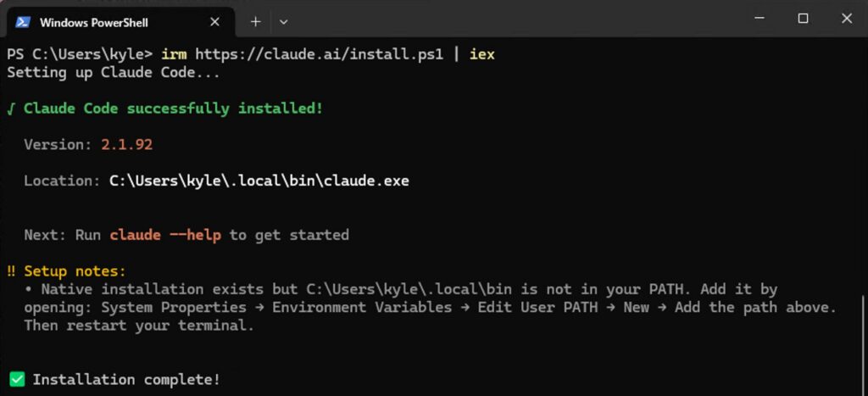Expand the new tab profile dropdown chevron
Image resolution: width=868 pixels, height=396 pixels.
283,20
